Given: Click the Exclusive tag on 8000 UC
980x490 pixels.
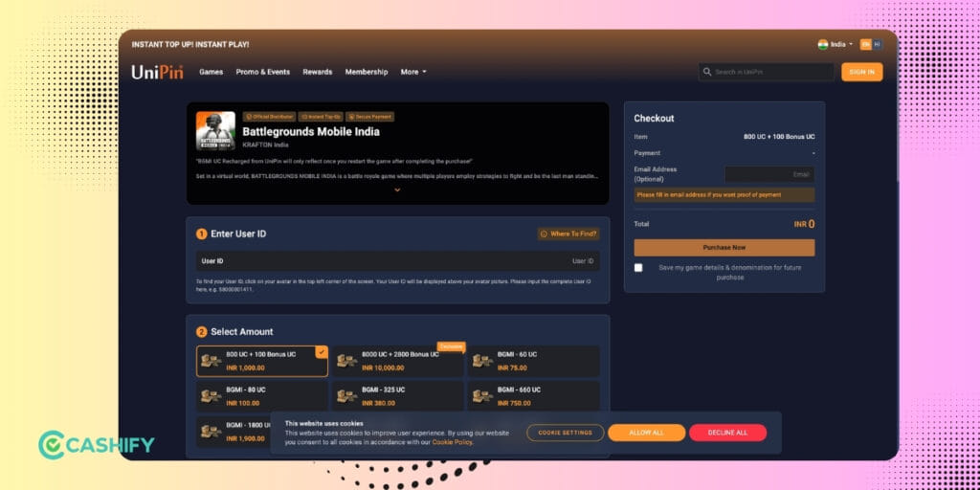Looking at the screenshot, I should (x=451, y=346).
